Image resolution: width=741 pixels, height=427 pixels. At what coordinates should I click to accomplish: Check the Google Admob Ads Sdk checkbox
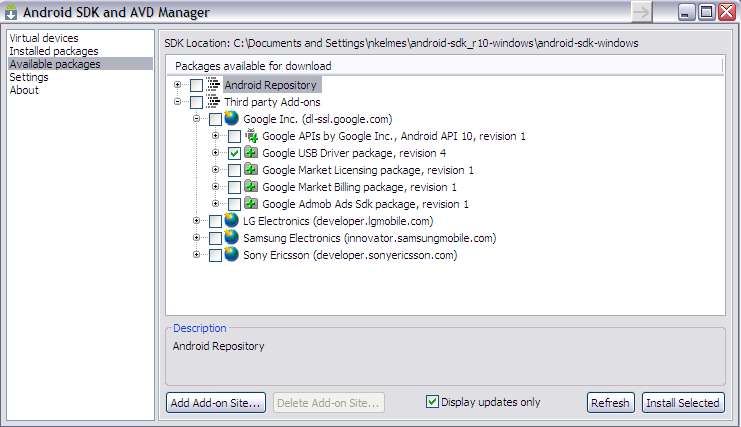(234, 204)
